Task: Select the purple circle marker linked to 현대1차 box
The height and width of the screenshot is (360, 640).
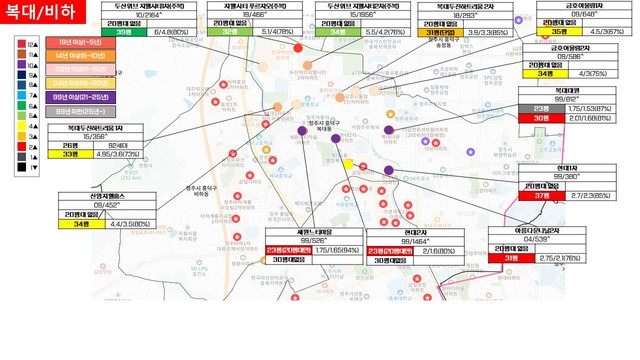Action: point(389,170)
